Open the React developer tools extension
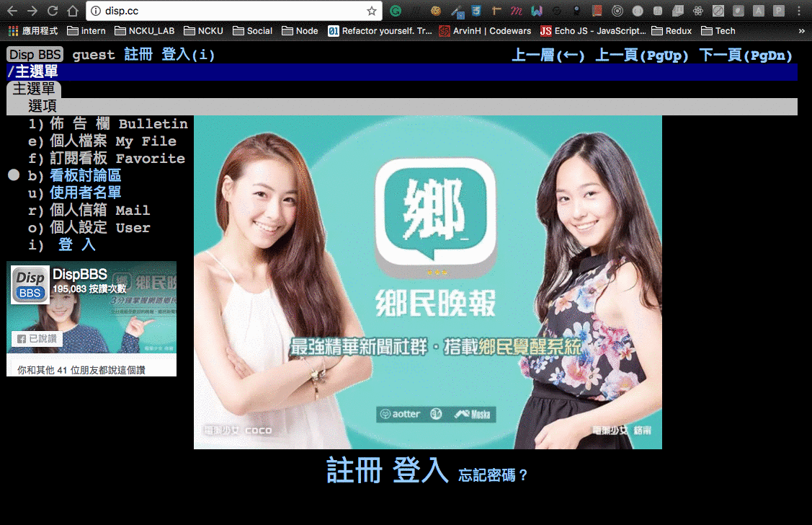812x525 pixels. pos(698,11)
